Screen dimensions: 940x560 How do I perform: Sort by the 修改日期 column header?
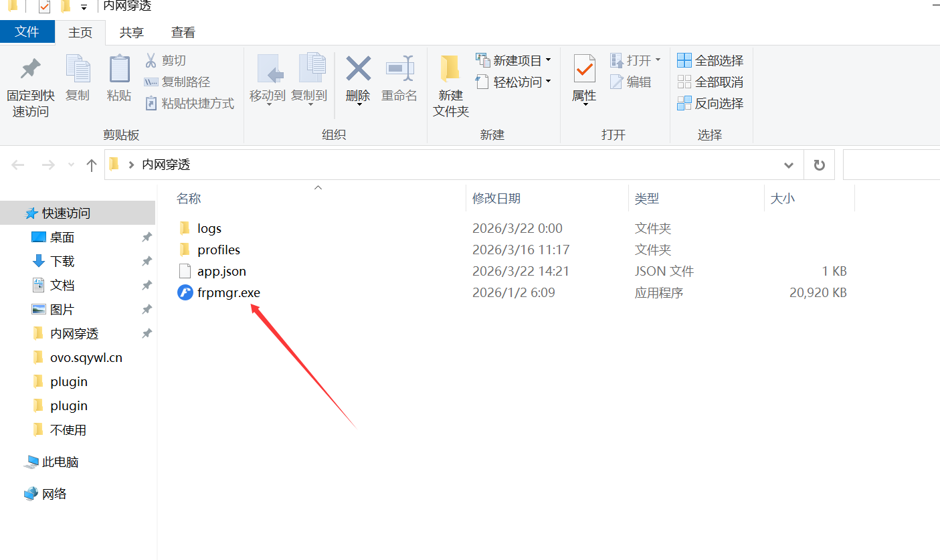tap(496, 199)
